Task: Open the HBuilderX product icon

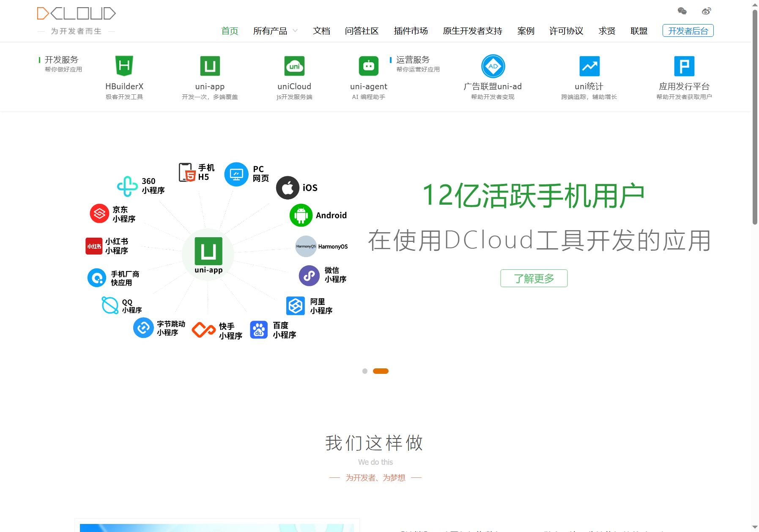Action: (124, 66)
